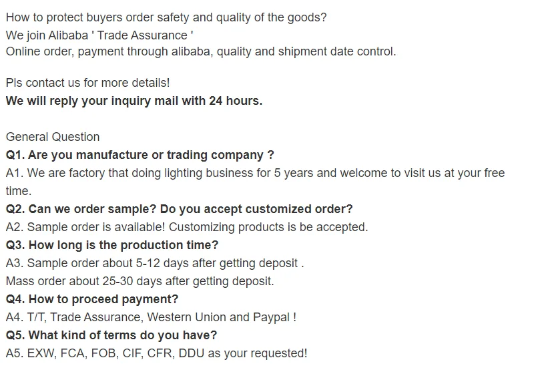Click answer A2 about sample order availability
Image resolution: width=534 pixels, height=392 pixels.
click(187, 227)
